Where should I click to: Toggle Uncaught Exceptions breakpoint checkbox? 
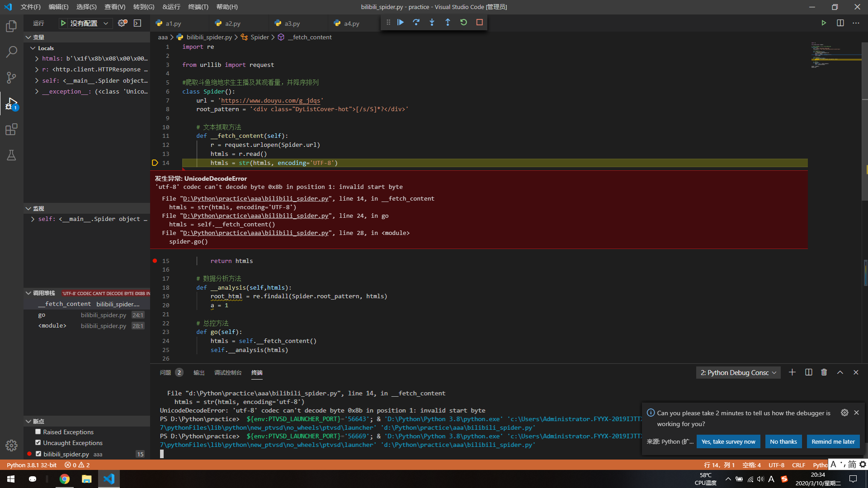38,443
